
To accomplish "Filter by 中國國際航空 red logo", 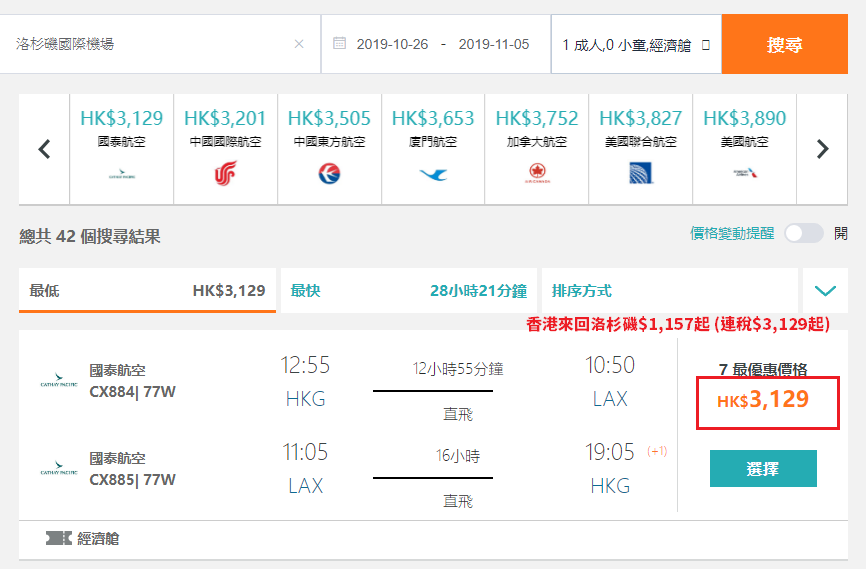I will (x=225, y=173).
